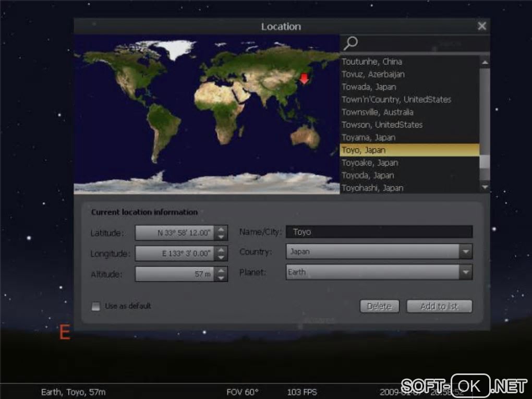Click the red location arrow on the map
This screenshot has width=532, height=399.
(304, 78)
